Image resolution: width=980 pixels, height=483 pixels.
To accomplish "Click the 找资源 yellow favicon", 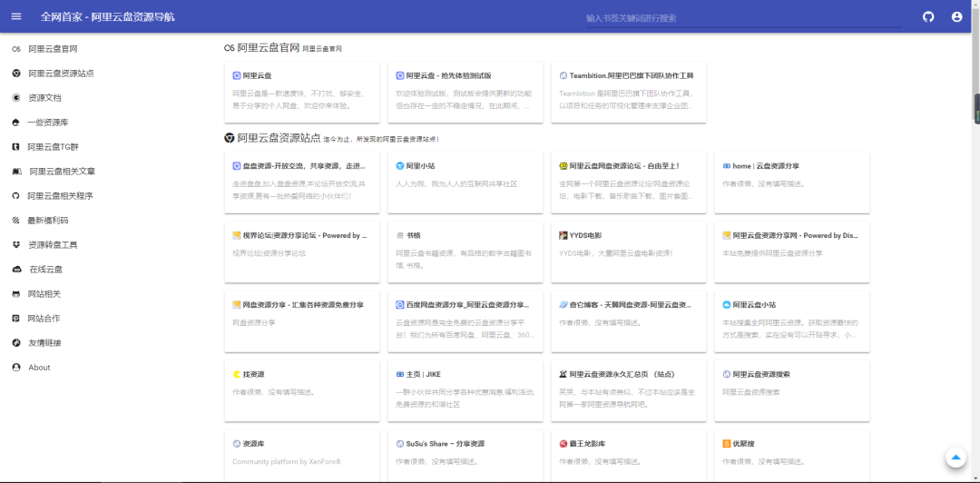I will (237, 375).
